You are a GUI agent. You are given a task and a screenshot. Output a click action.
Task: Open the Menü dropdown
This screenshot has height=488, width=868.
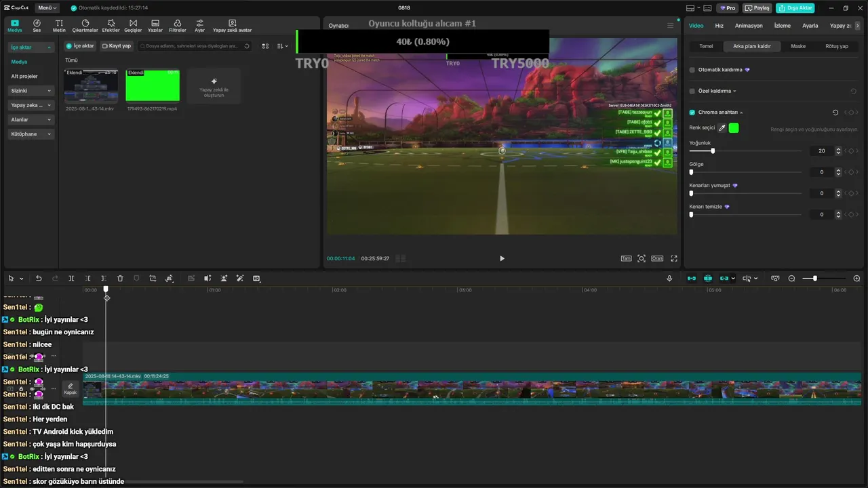tap(47, 8)
